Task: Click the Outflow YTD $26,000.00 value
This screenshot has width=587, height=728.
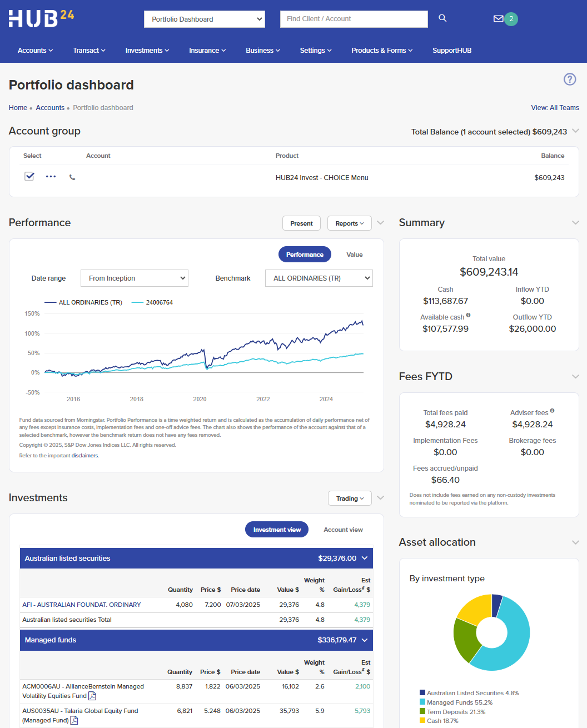Action: click(x=533, y=328)
